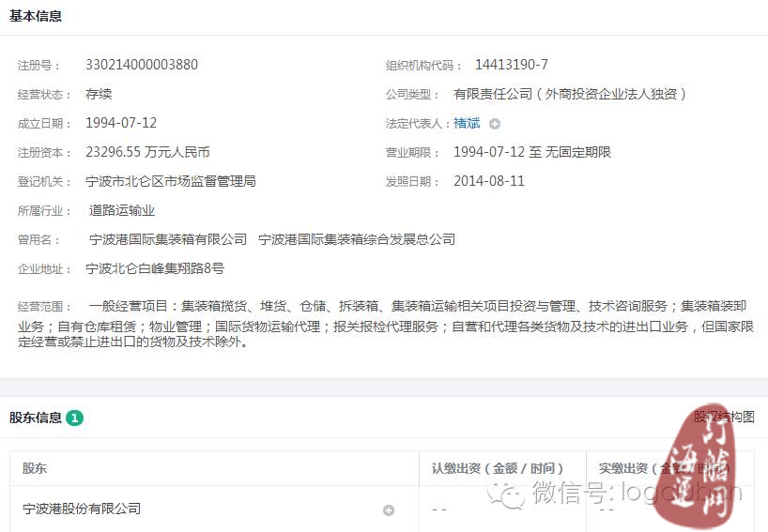Click company type 有限责任公司 text
Image resolution: width=768 pixels, height=532 pixels.
pos(570,94)
